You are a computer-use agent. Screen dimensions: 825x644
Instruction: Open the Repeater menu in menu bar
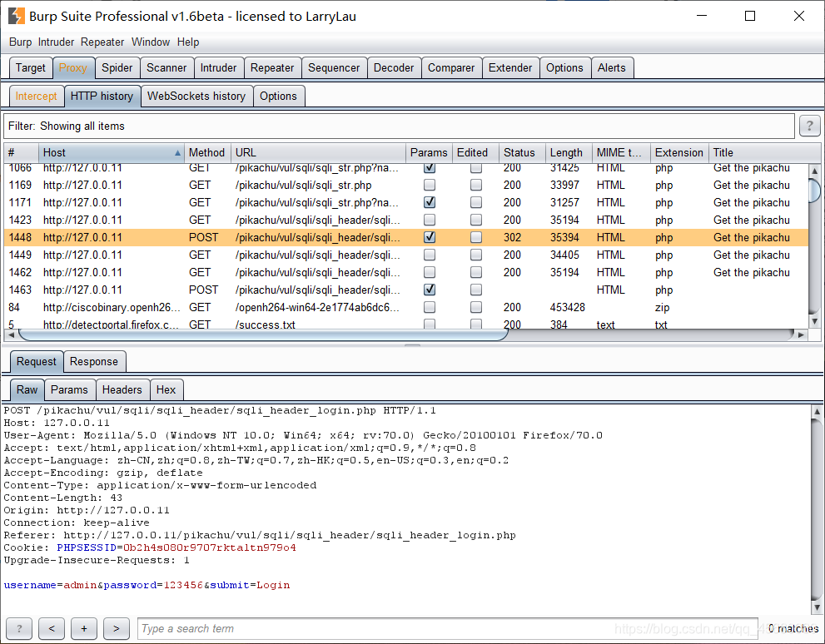102,42
